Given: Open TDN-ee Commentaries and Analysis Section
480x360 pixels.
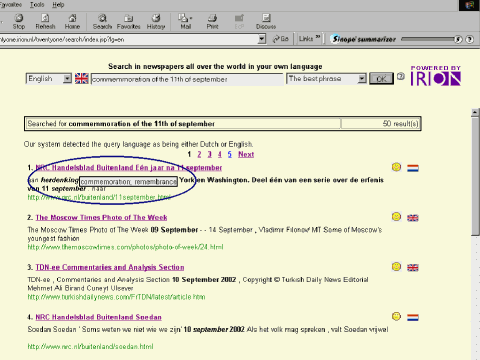Looking at the screenshot, I should pyautogui.click(x=110, y=267).
